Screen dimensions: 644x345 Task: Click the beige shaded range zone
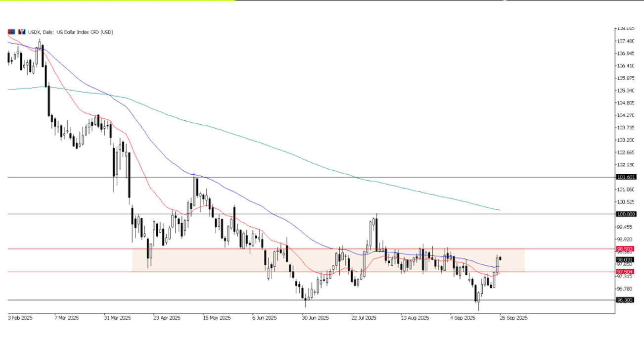coord(198,260)
